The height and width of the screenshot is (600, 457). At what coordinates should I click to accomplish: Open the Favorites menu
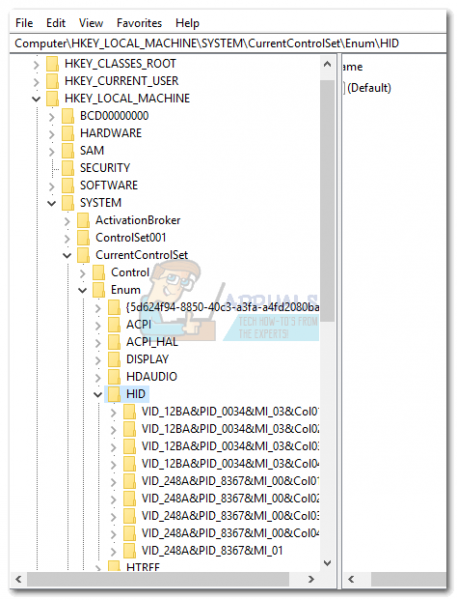point(139,23)
